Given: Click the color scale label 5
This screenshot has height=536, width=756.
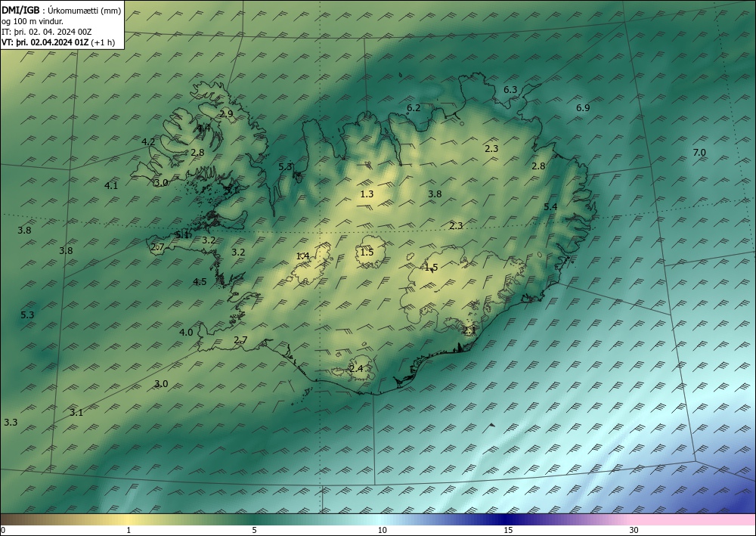Looking at the screenshot, I should pyautogui.click(x=254, y=530).
